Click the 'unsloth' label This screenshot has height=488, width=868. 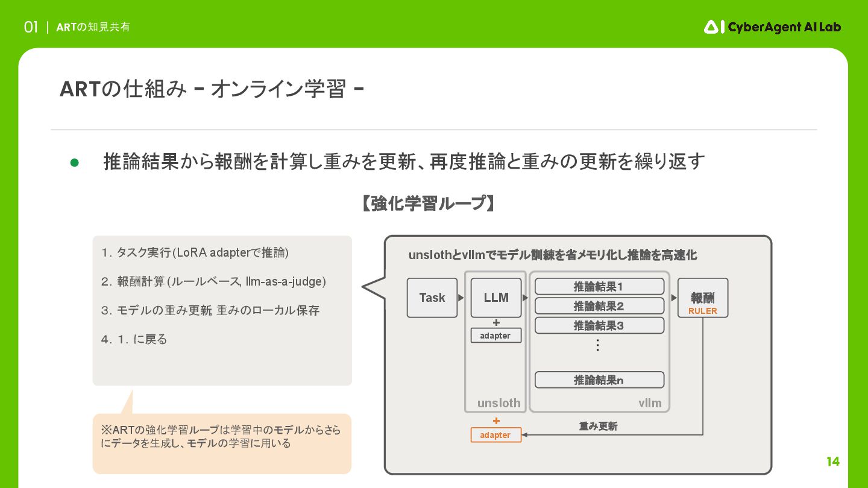[x=498, y=403]
